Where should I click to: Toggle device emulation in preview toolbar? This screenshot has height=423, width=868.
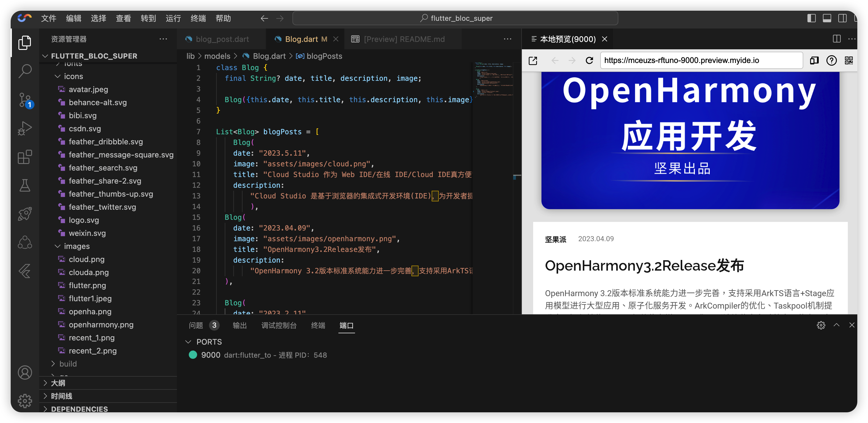pos(814,61)
